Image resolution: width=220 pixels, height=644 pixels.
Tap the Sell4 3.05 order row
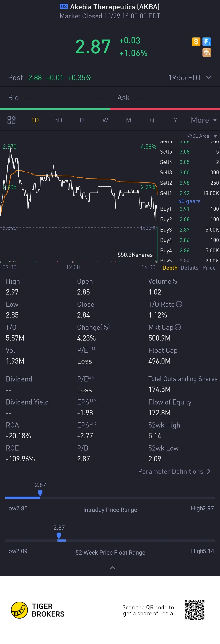tap(189, 162)
